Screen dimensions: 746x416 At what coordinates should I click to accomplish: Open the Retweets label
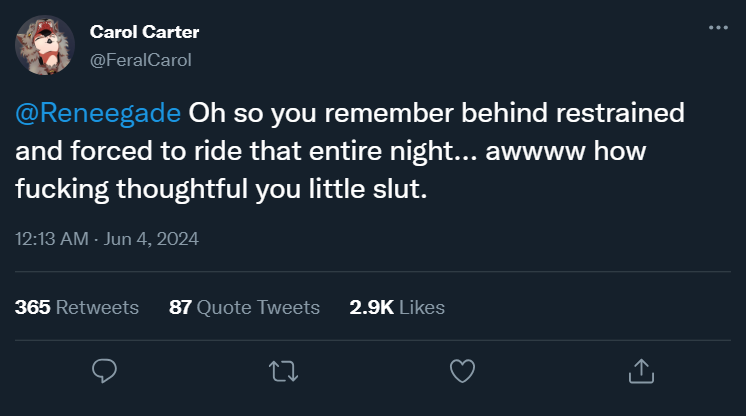[x=97, y=307]
